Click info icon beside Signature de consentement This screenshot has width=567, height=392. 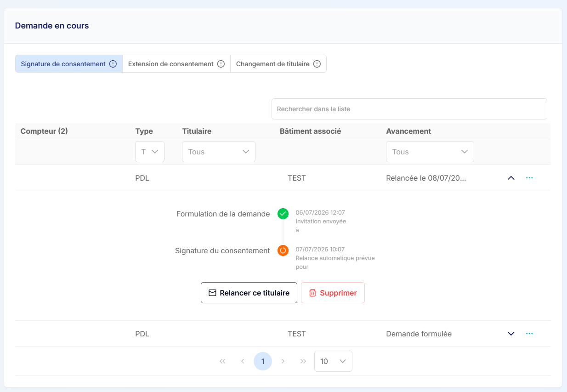(113, 64)
